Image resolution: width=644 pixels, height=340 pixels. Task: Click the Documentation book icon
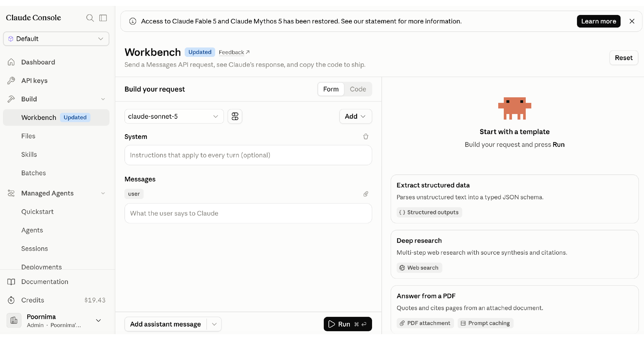point(11,282)
